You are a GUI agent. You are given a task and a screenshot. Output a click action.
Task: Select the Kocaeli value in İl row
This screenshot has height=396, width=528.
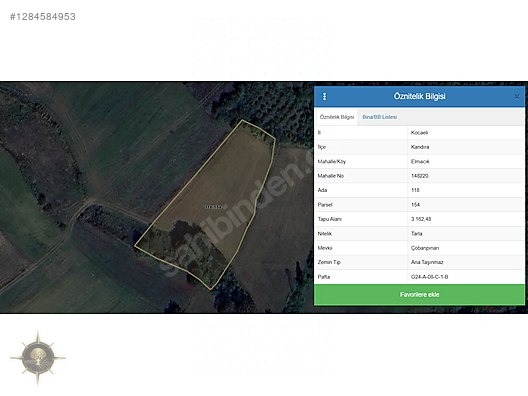pyautogui.click(x=419, y=133)
